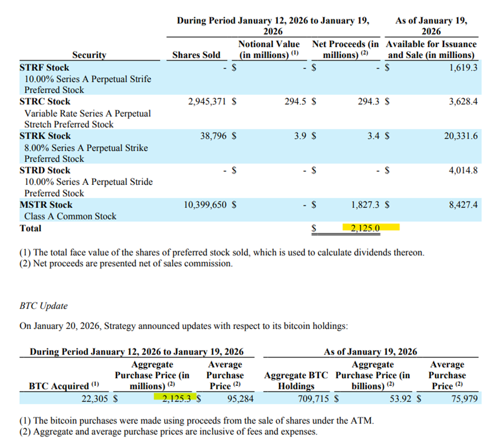Click the Security column header
This screenshot has width=504, height=446.
(x=89, y=54)
